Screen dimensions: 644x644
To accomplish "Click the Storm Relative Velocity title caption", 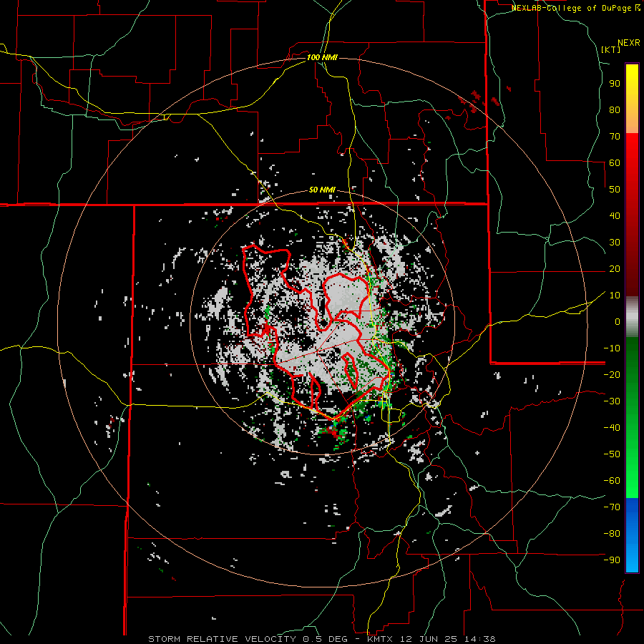I will (322, 639).
